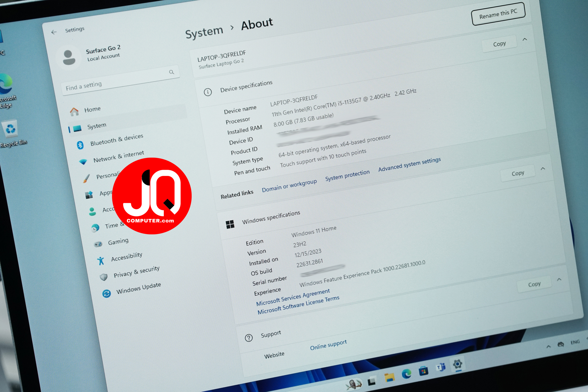Click Rename this PC button
Screen dimensions: 588x392
coord(498,14)
